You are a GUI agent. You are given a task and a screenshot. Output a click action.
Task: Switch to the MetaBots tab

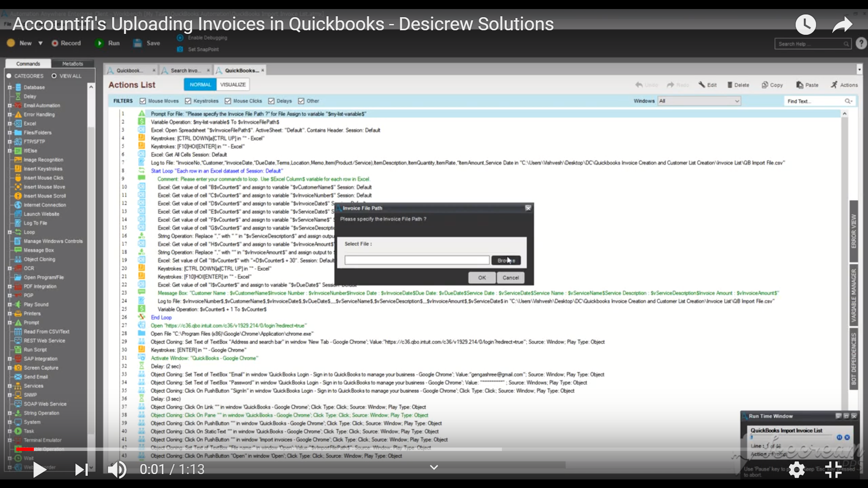pos(72,64)
